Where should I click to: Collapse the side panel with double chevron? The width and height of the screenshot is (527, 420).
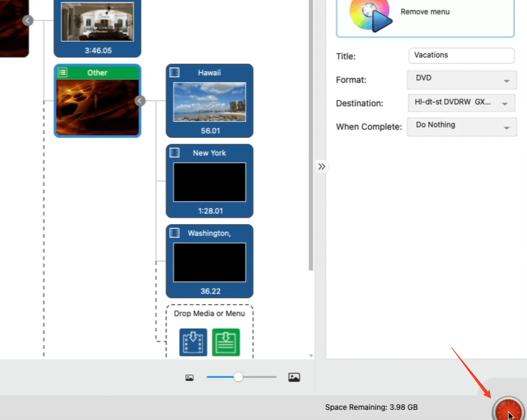(x=321, y=167)
